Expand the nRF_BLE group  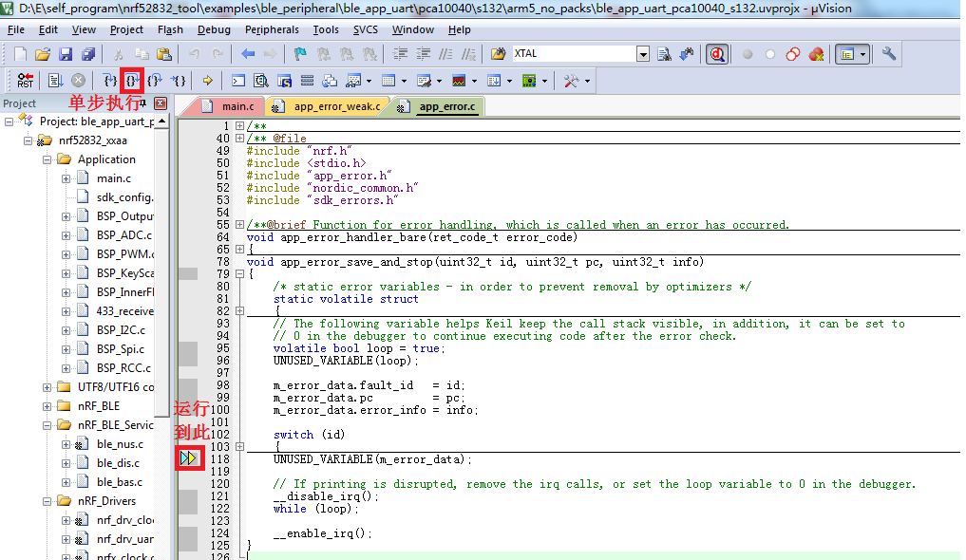(47, 406)
